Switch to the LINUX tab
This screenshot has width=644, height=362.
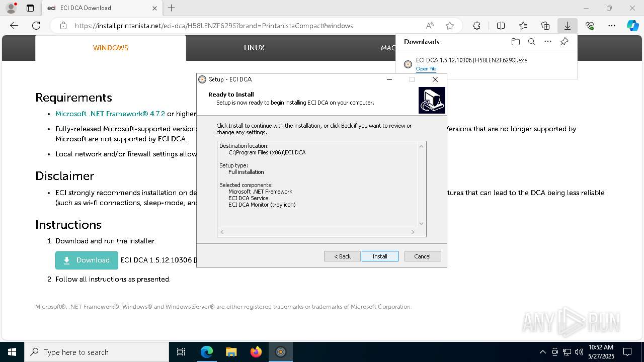click(x=254, y=48)
